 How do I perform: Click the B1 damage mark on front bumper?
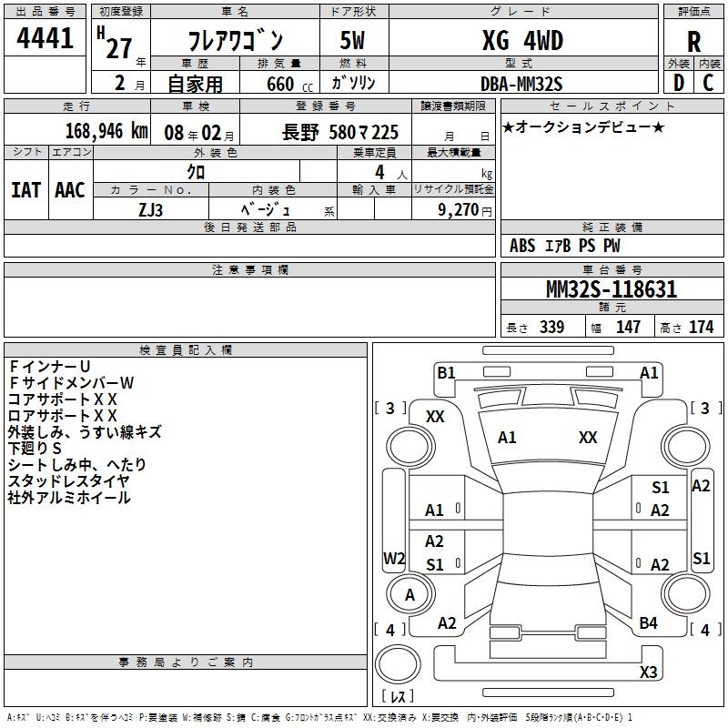[x=446, y=372]
